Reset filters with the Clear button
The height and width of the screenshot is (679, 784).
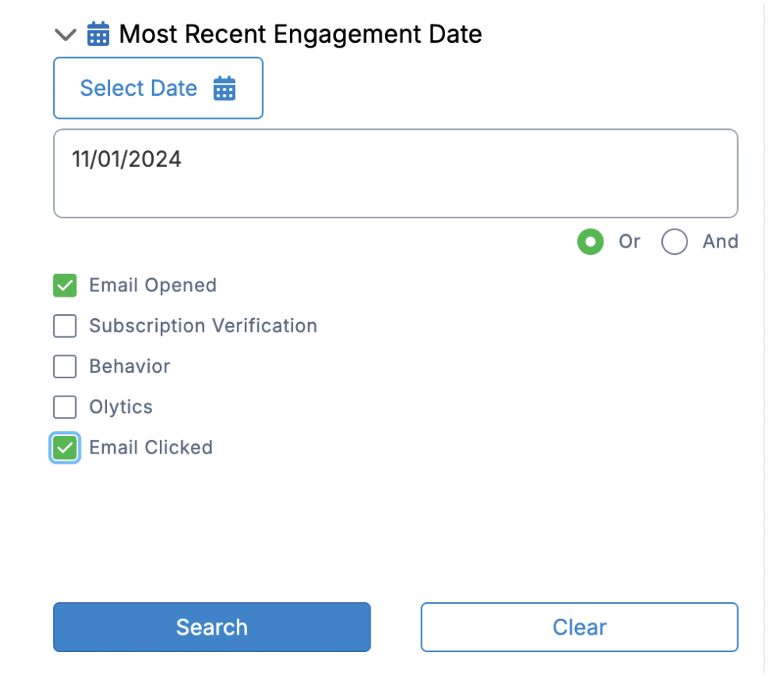coord(580,627)
